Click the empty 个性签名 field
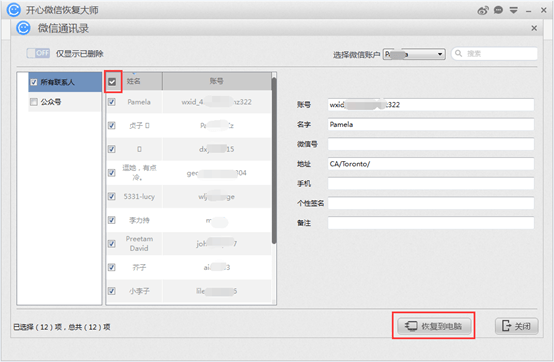 [431, 203]
